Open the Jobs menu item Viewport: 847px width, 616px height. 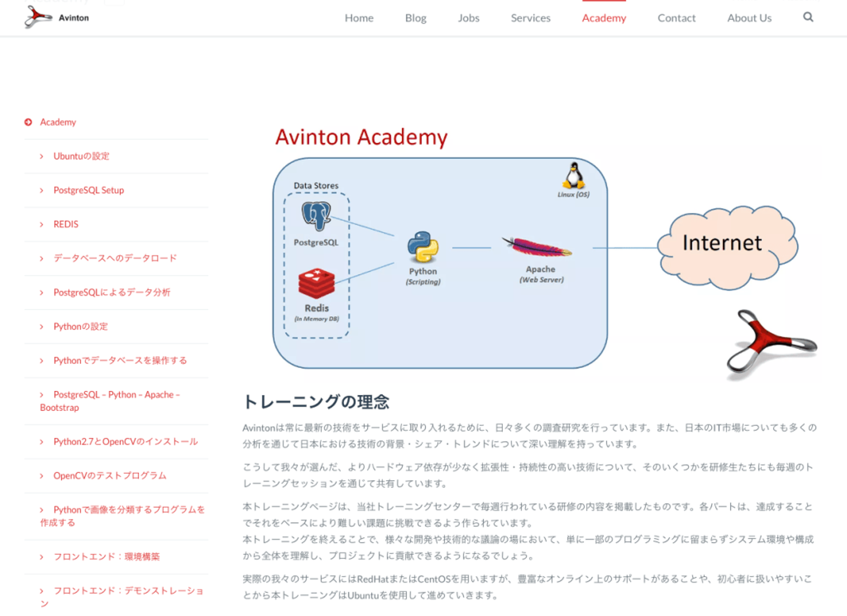coord(469,18)
